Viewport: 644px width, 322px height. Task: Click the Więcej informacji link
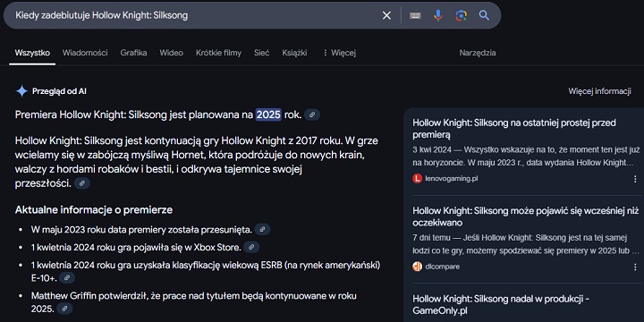pos(599,91)
